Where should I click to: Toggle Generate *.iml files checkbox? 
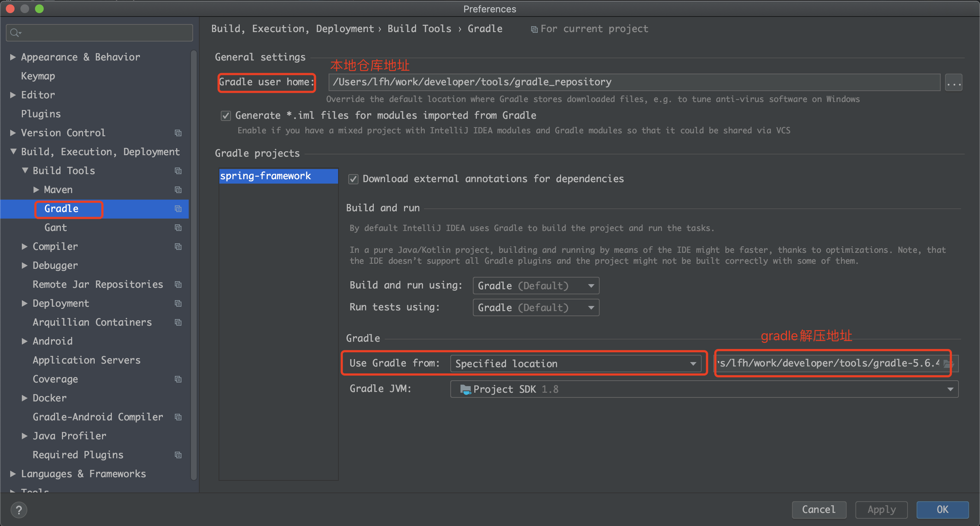pos(226,115)
